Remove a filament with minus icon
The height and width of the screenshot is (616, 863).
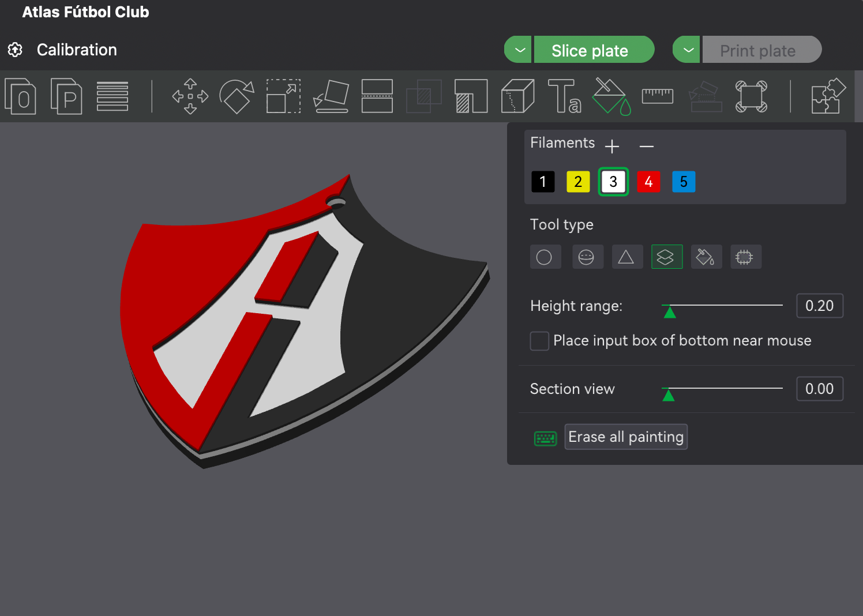(647, 147)
